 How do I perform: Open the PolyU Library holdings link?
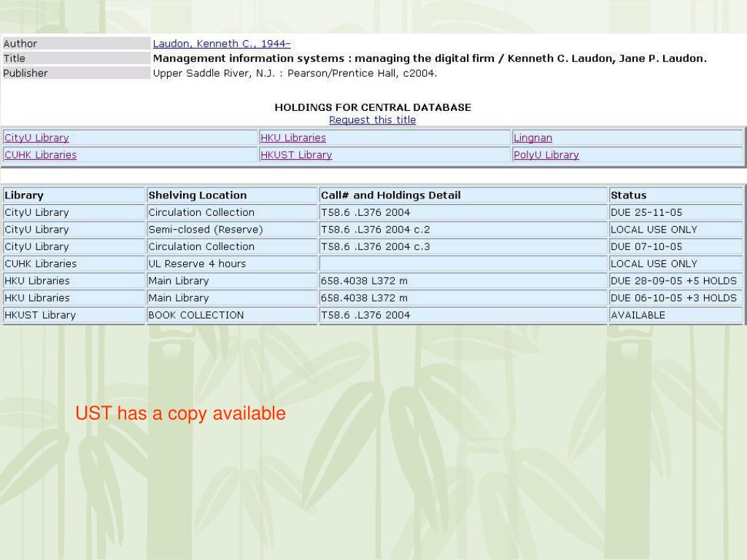click(546, 155)
